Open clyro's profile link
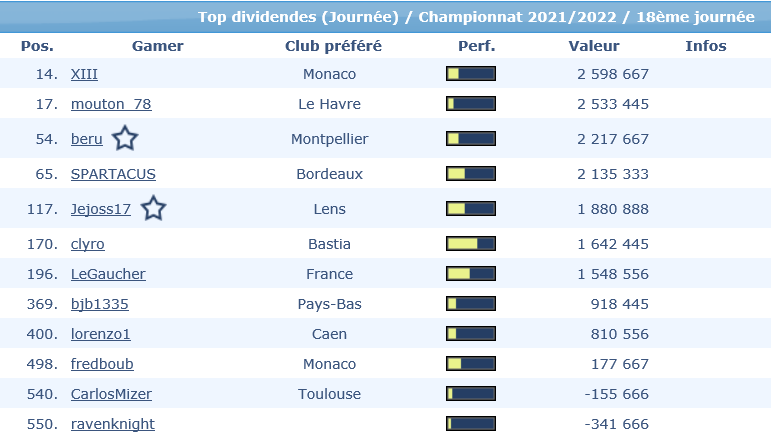Image resolution: width=771 pixels, height=442 pixels. (88, 244)
